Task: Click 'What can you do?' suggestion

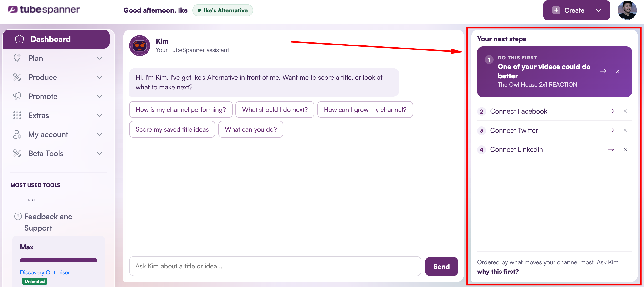Action: click(251, 129)
